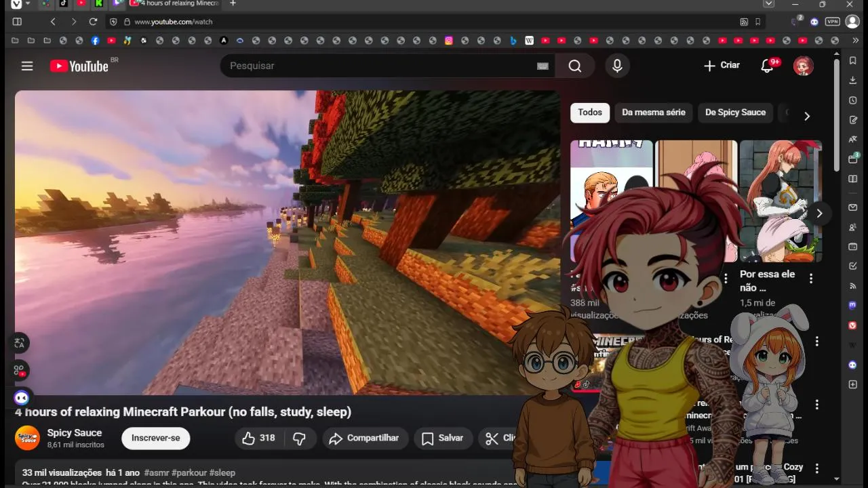Open the virtual keyboard in search box
This screenshot has width=868, height=488.
coord(542,66)
